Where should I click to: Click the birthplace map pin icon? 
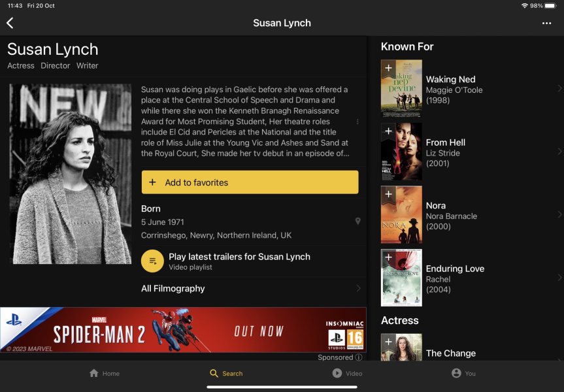point(357,221)
